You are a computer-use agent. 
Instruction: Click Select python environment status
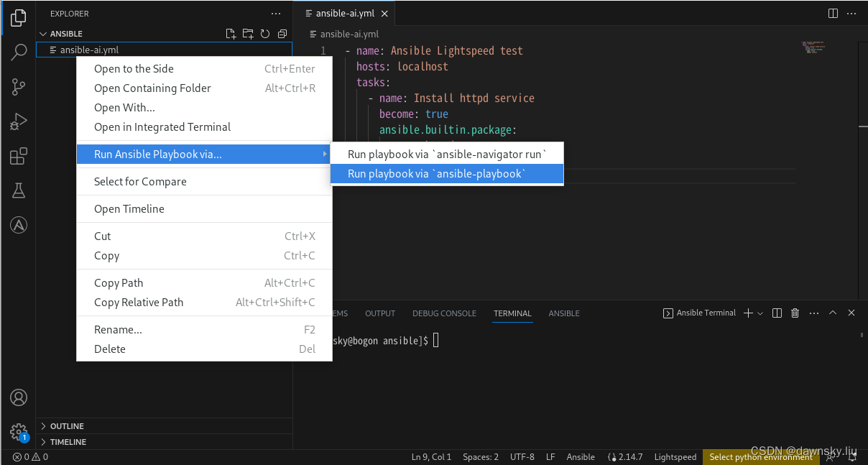(761, 457)
